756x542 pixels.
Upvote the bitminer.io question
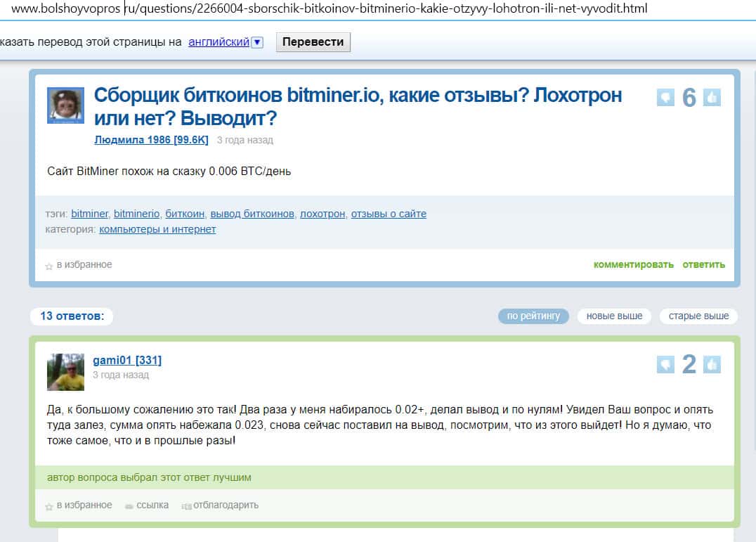pos(712,98)
